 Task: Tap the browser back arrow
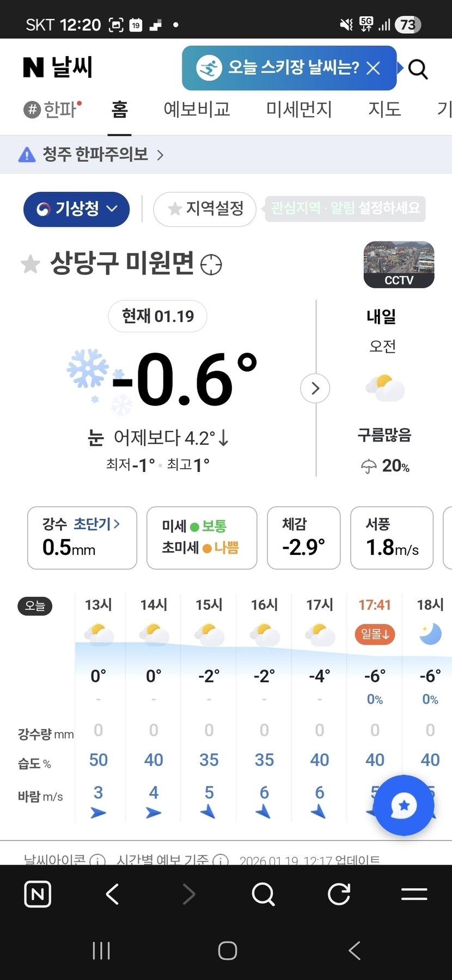click(113, 894)
